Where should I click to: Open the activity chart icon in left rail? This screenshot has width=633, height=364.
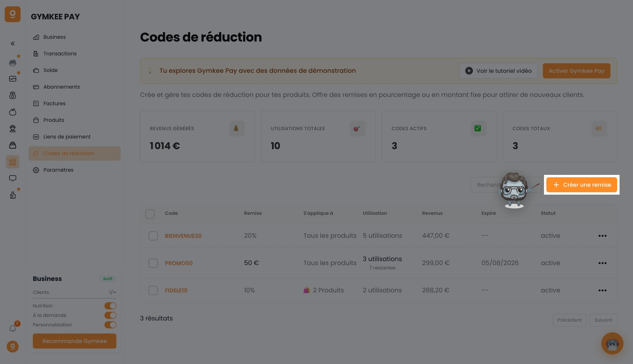click(13, 79)
